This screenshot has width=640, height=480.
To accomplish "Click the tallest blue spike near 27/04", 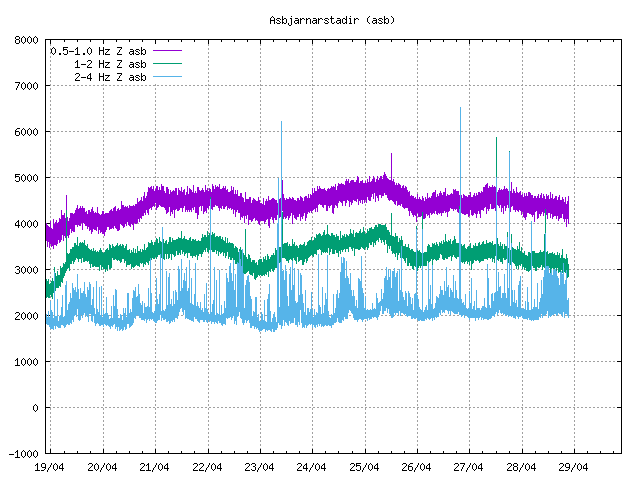I will tap(460, 109).
